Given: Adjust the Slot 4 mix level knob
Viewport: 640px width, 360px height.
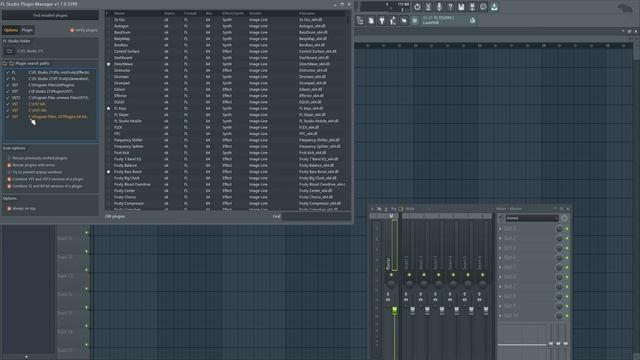Looking at the screenshot, I should coord(559,258).
